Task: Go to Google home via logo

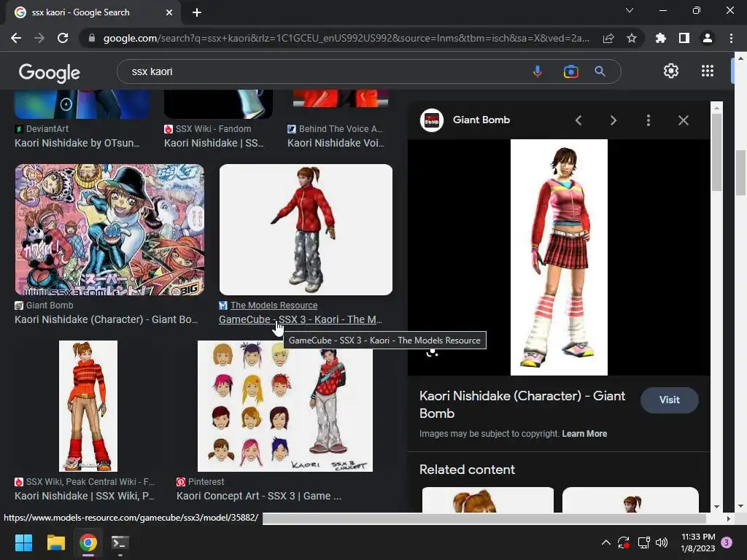Action: coord(50,72)
